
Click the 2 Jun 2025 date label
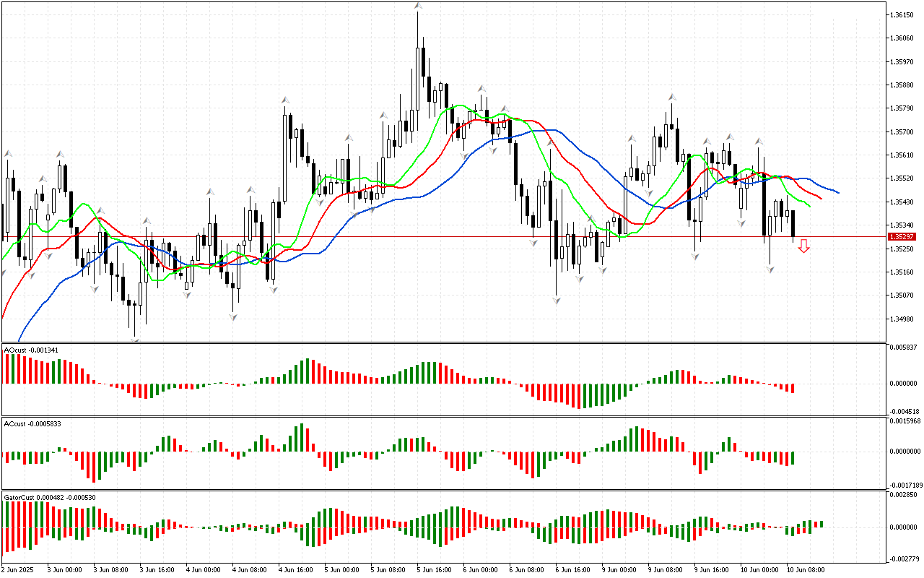(x=18, y=570)
